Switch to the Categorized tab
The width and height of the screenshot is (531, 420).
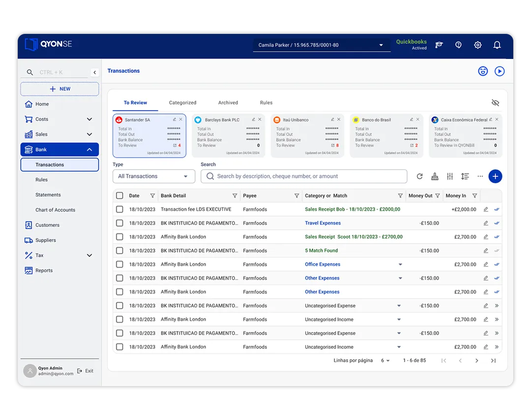[182, 103]
